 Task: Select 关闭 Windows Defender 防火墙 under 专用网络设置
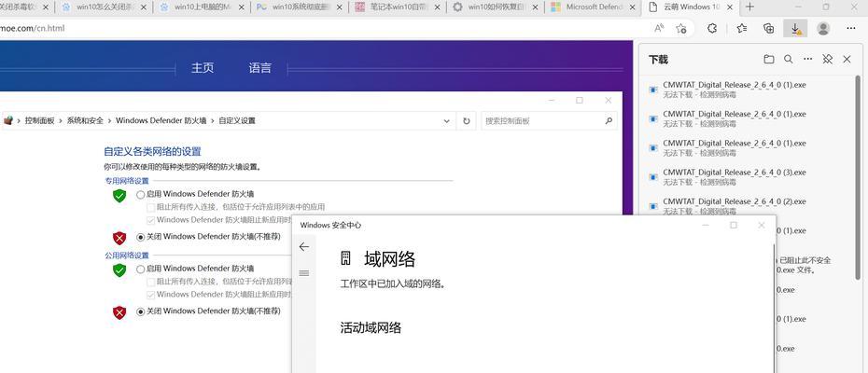(141, 237)
